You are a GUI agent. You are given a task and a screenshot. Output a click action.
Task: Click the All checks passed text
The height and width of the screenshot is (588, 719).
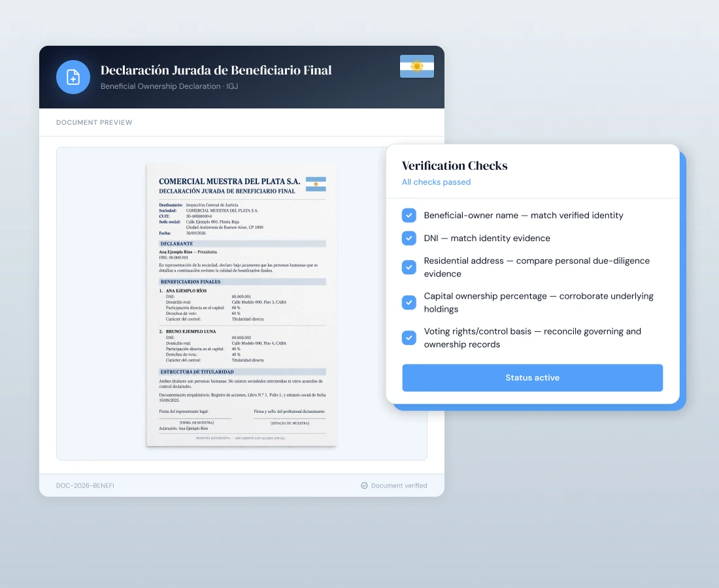[436, 182]
